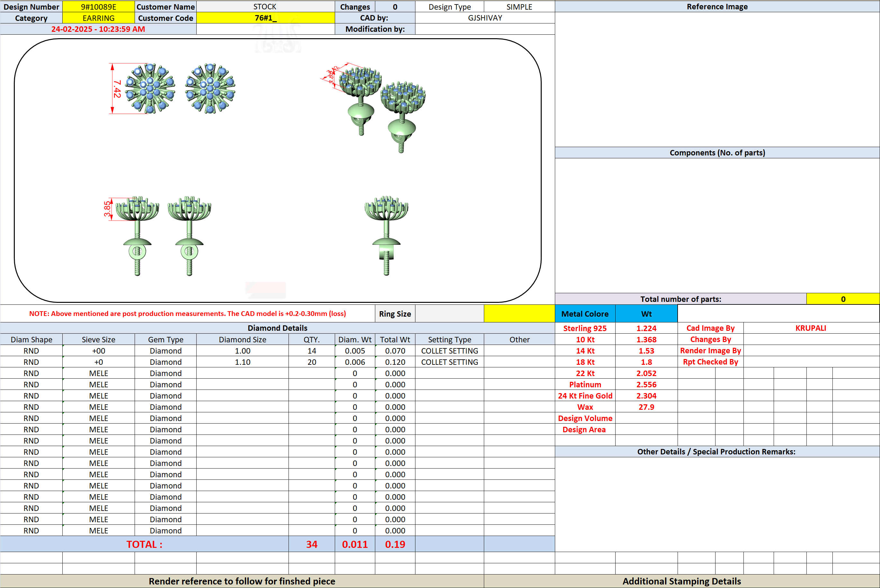The width and height of the screenshot is (880, 588).
Task: Click the Reference Image header
Action: pos(717,7)
